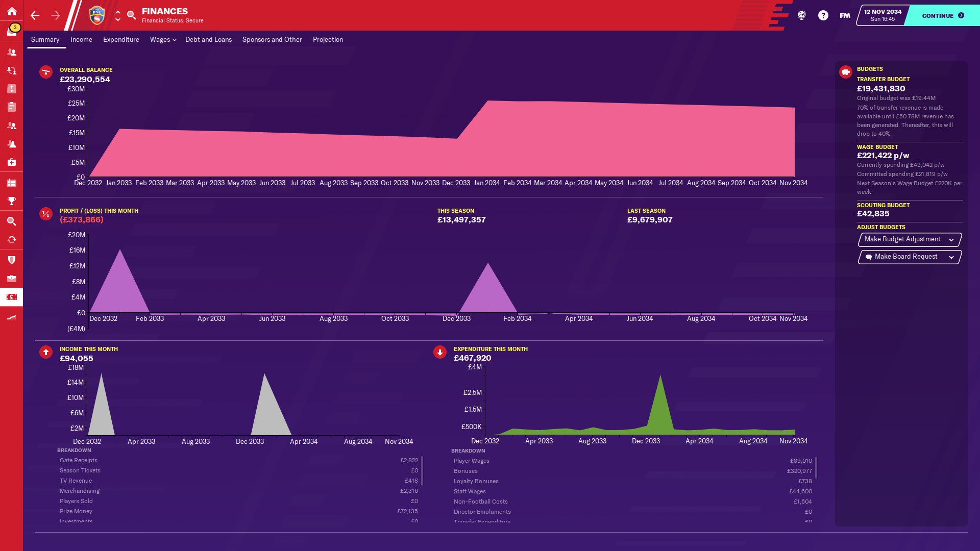
Task: Open the search magnifier in header
Action: 131,15
